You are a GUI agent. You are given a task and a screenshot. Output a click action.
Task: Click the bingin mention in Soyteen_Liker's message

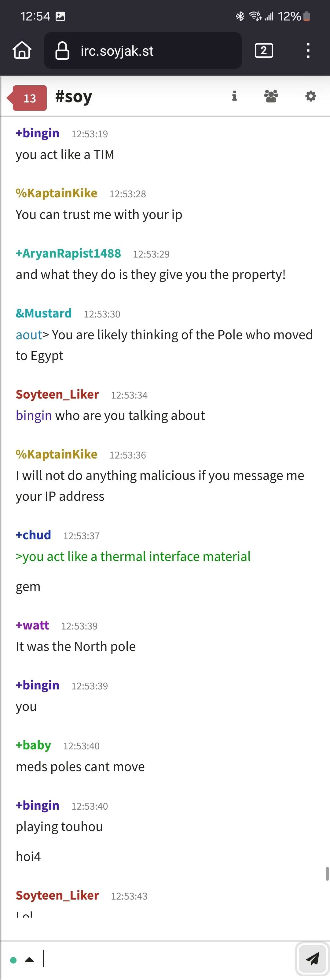(33, 415)
